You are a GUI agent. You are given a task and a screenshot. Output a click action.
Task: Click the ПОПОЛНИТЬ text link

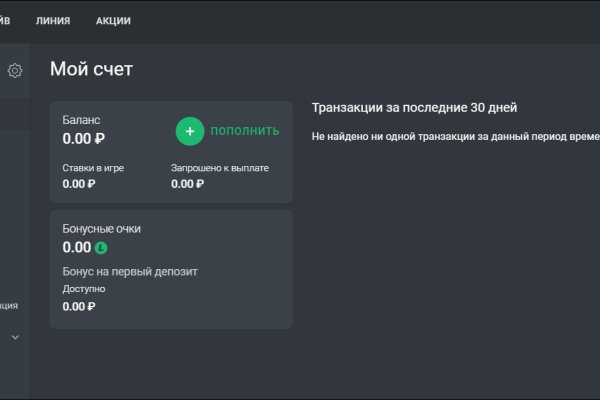(245, 131)
